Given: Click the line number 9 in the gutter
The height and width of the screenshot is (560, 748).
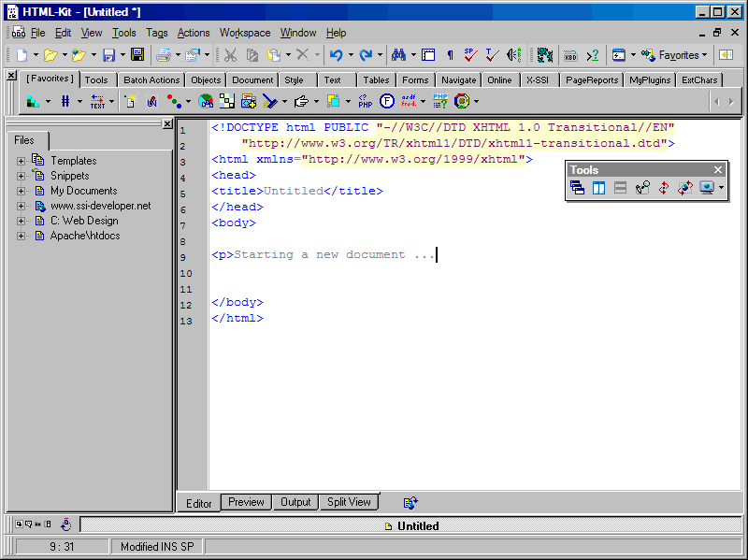Looking at the screenshot, I should click(182, 258).
